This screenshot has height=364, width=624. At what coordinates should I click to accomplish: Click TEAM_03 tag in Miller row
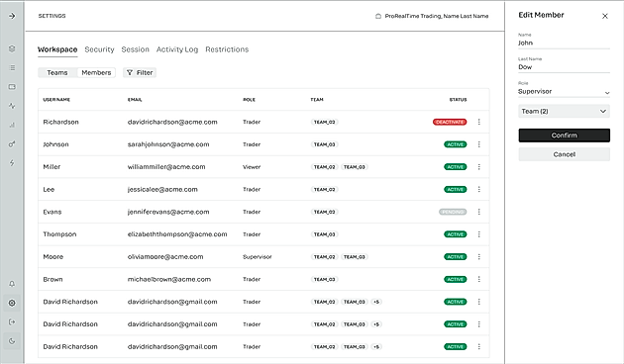coord(355,167)
